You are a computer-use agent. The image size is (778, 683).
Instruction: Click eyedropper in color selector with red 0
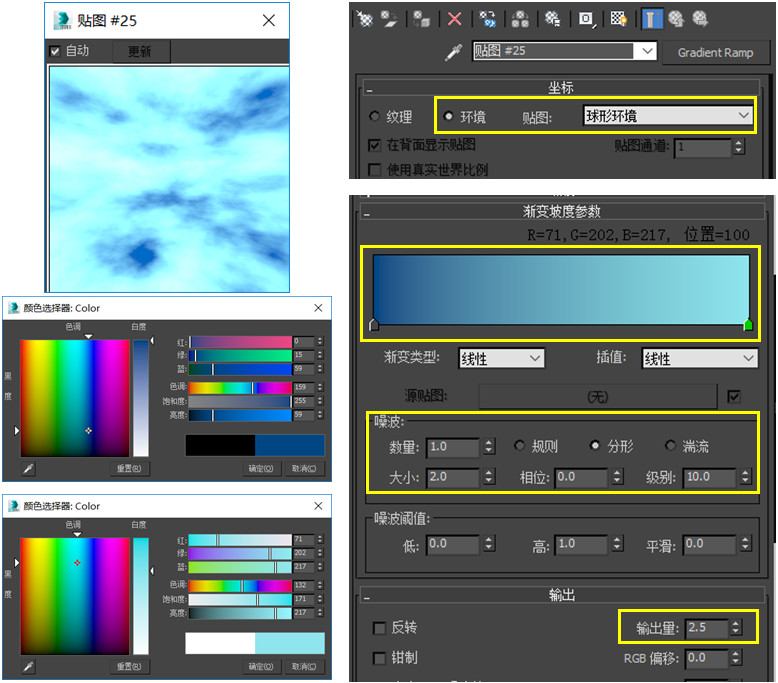(x=28, y=468)
